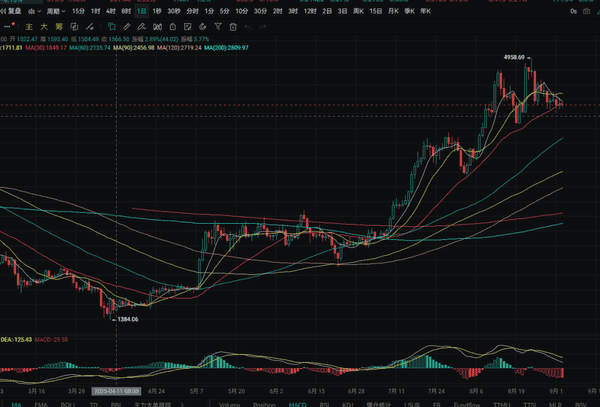
Task: Click the 主 indicator icon in toolbar
Action: pyautogui.click(x=30, y=25)
